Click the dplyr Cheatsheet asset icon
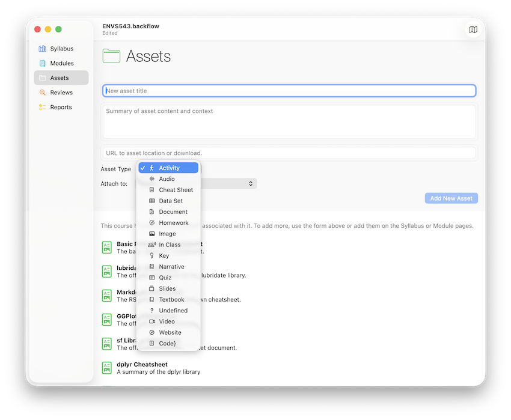 coord(107,368)
